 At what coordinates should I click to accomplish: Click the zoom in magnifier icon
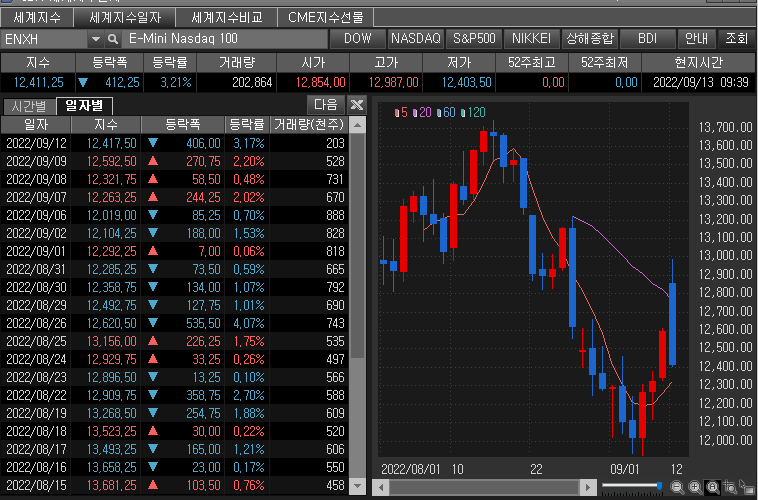tap(695, 487)
